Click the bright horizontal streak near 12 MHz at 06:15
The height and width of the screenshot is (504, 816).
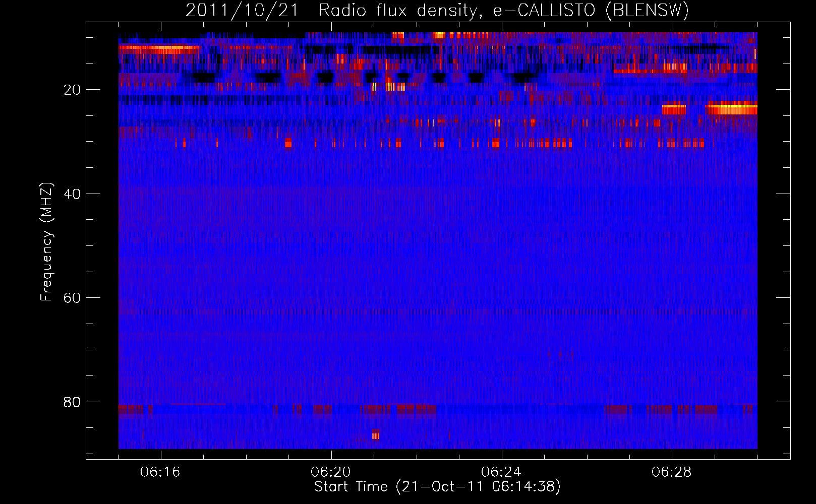159,49
